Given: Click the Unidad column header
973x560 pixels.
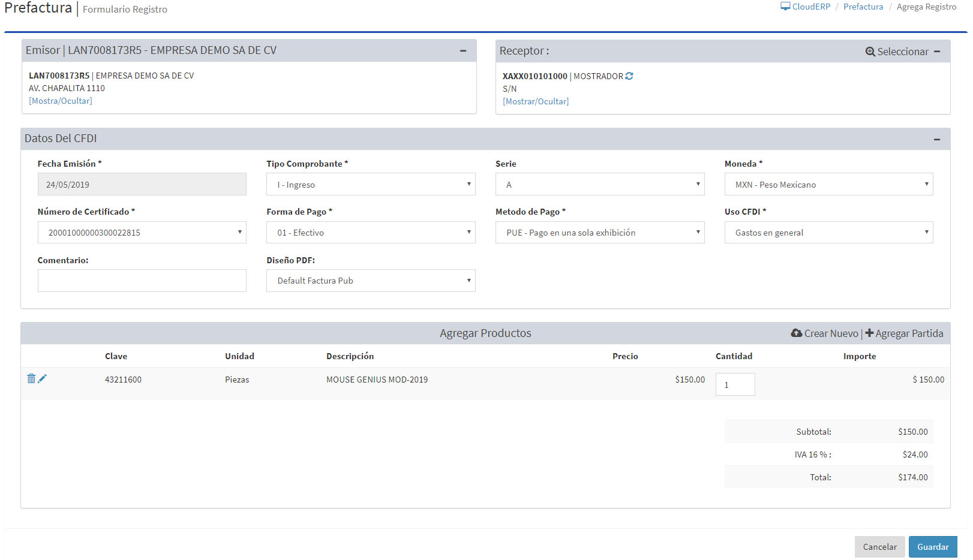Looking at the screenshot, I should (239, 356).
